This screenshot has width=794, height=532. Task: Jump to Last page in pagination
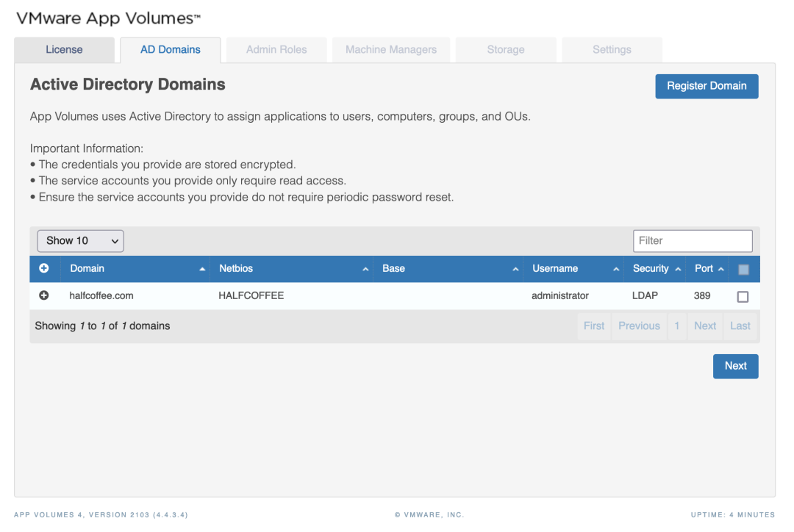click(x=740, y=326)
